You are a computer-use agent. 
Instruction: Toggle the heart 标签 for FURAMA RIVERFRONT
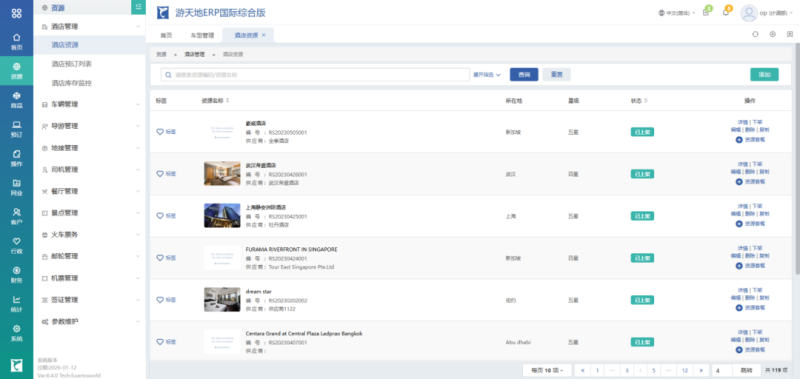[x=166, y=258]
